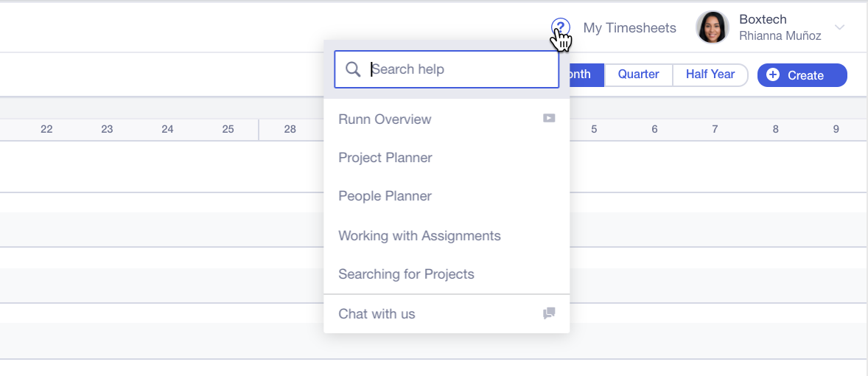Image resolution: width=868 pixels, height=376 pixels.
Task: Expand the Boxtech account dropdown chevron
Action: tap(839, 28)
